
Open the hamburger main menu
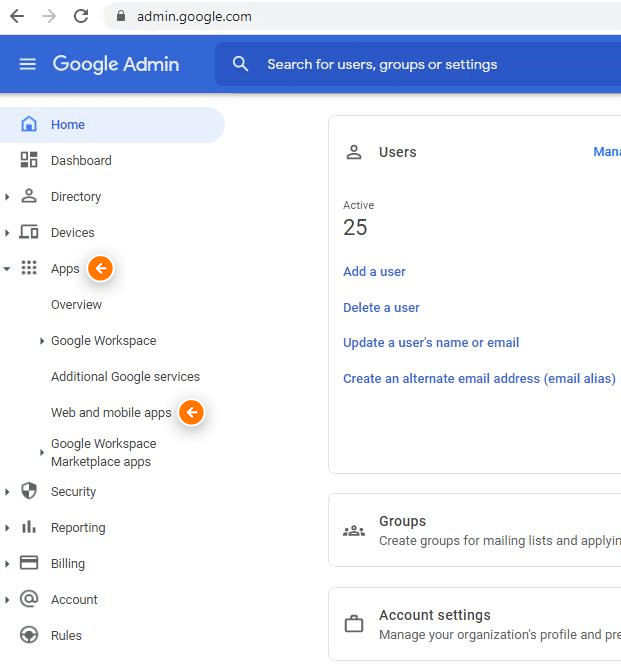tap(28, 64)
